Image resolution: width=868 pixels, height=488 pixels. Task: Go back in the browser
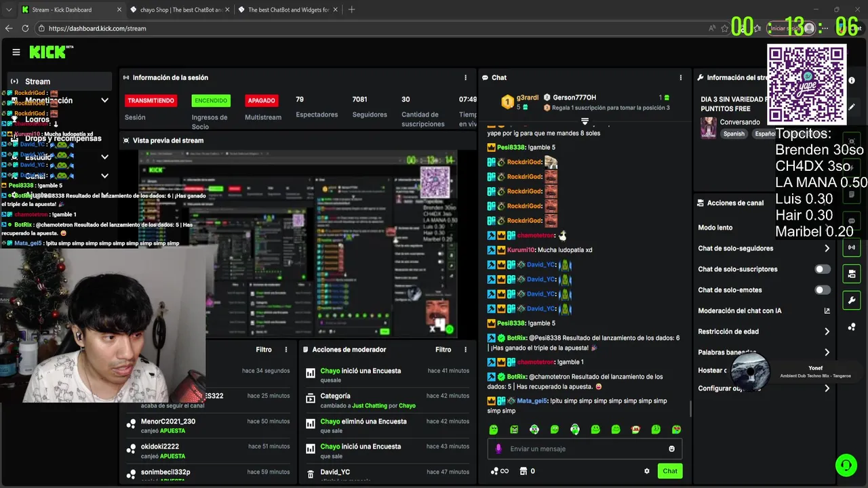[x=9, y=28]
